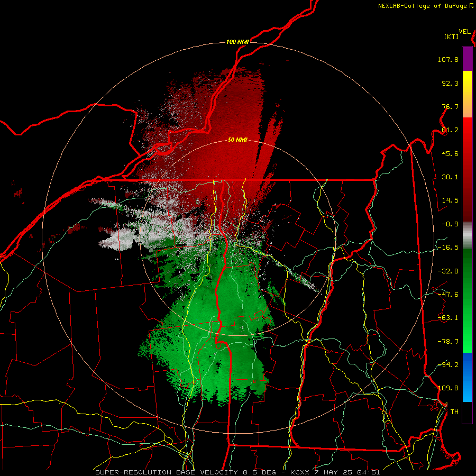The width and height of the screenshot is (476, 476).
Task: Select the 45.6 velocity scale value
Action: pyautogui.click(x=450, y=153)
